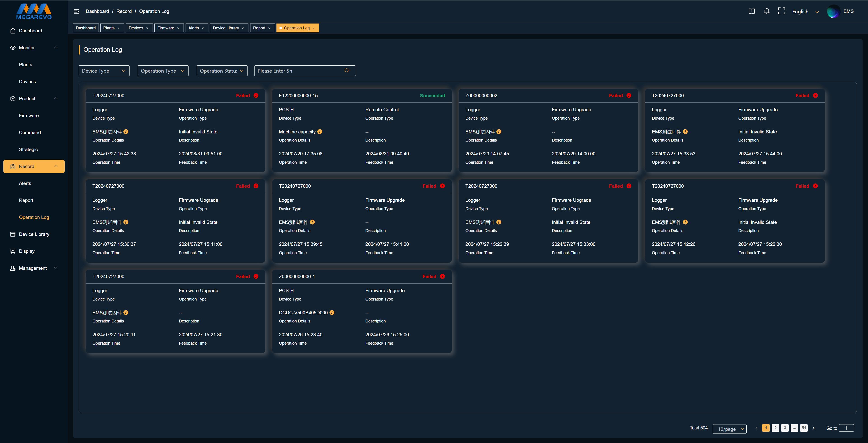
Task: Click the Total 504 count
Action: [x=698, y=428]
